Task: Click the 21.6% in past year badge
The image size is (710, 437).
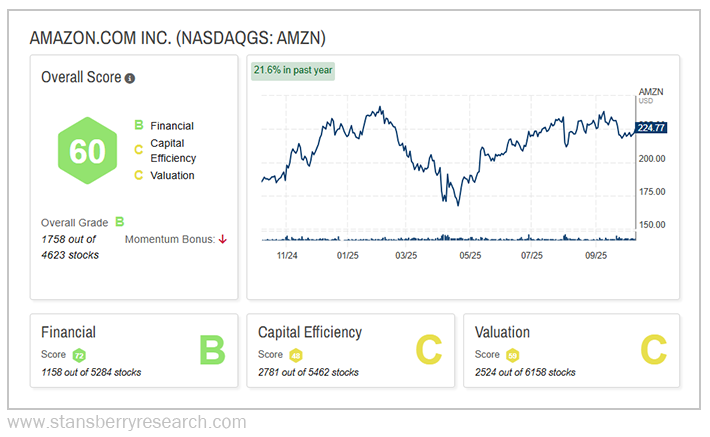Action: (293, 70)
